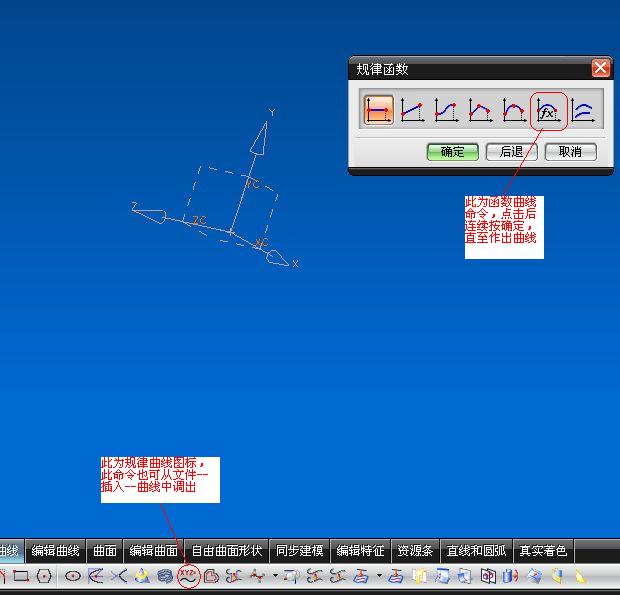620x595 pixels.
Task: Select the Helix curve tool
Action: (x=165, y=576)
